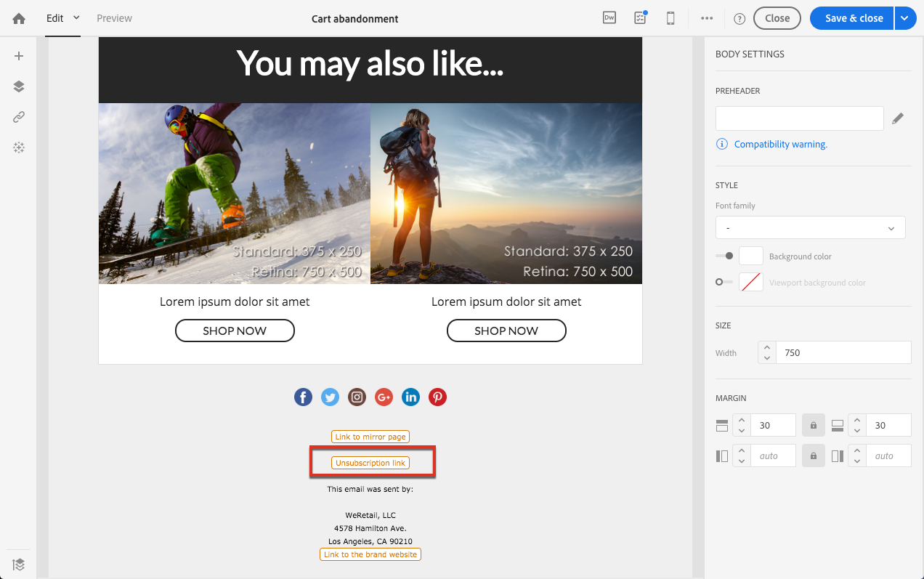Decrease top margin stepper

(741, 431)
